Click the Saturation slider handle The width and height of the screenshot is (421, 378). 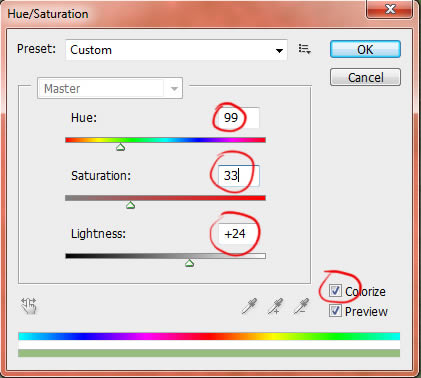130,205
